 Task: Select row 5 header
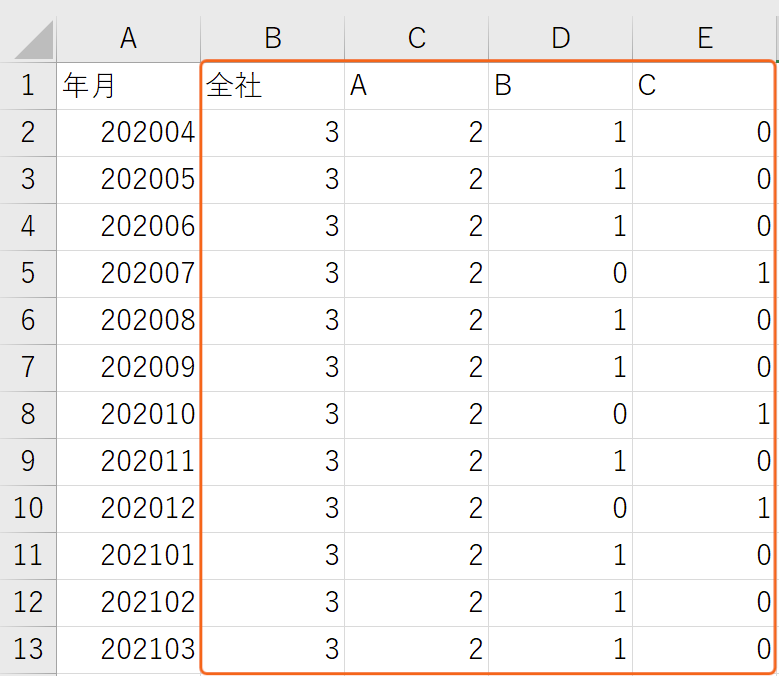tap(28, 274)
